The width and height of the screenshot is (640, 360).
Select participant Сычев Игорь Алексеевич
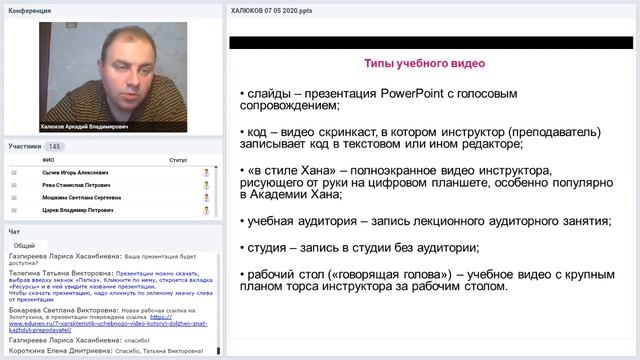[x=75, y=173]
